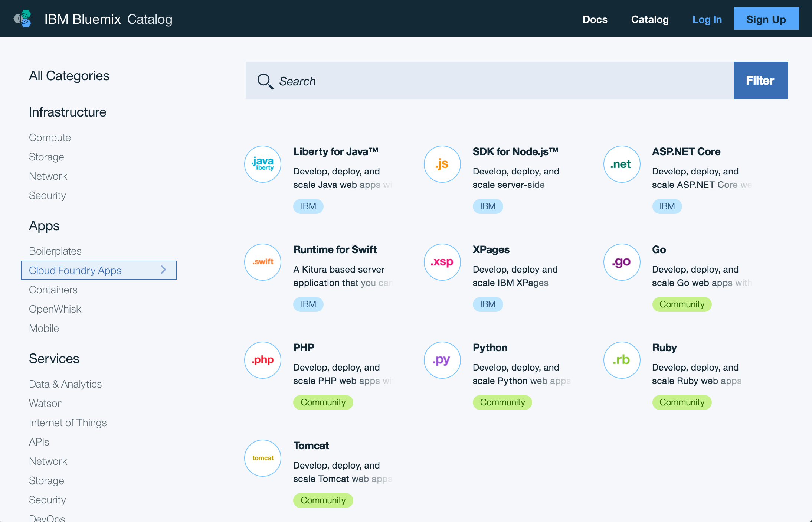Open the Tomcat runtime icon
The width and height of the screenshot is (812, 522).
pyautogui.click(x=263, y=458)
